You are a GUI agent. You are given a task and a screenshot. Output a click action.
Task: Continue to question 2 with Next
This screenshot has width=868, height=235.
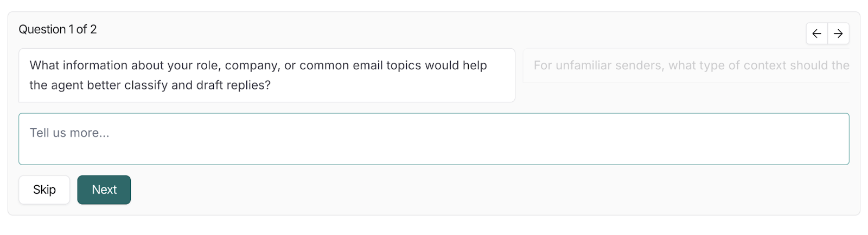pyautogui.click(x=104, y=190)
